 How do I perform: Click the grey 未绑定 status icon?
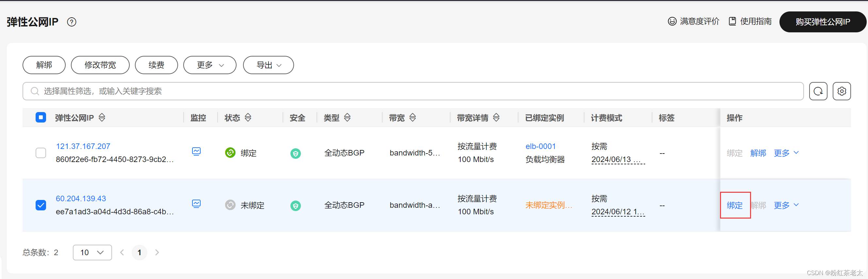point(230,205)
